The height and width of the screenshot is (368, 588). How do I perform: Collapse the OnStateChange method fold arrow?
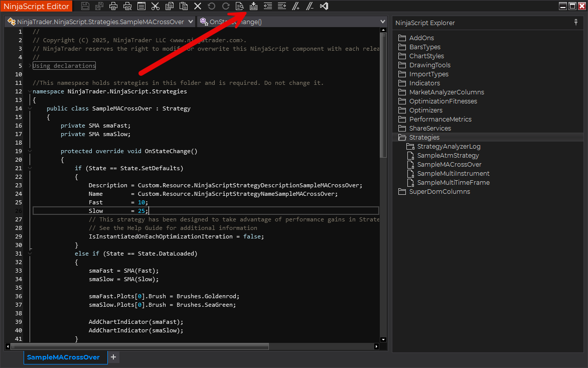(x=30, y=151)
